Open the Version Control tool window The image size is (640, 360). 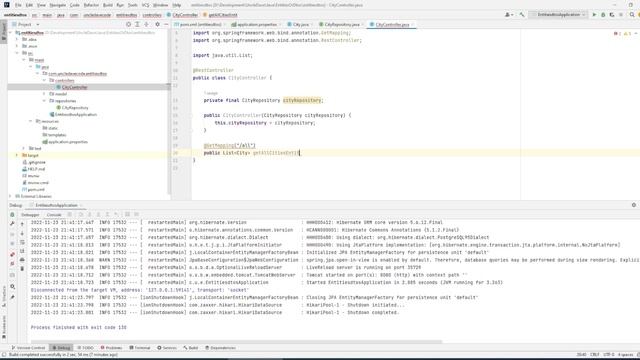point(28,348)
